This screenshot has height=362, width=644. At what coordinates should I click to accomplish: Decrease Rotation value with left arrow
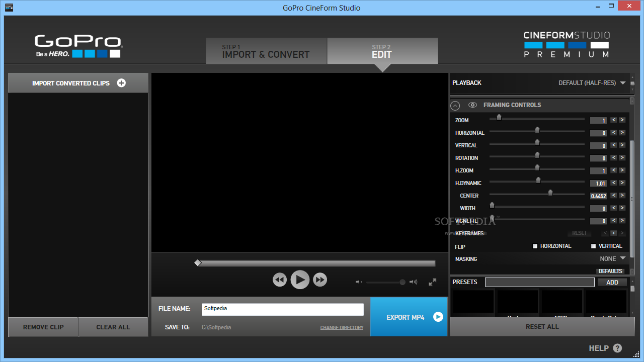[x=613, y=158]
